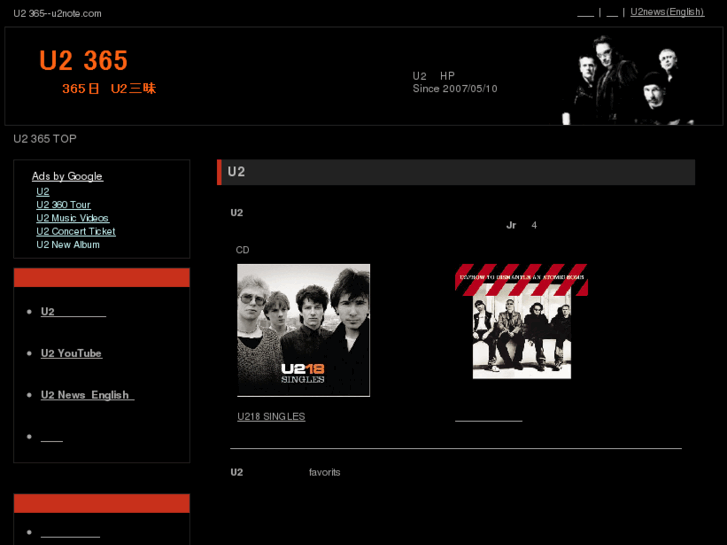This screenshot has width=727, height=545.
Task: Click the band photo in the header banner
Action: click(x=628, y=79)
